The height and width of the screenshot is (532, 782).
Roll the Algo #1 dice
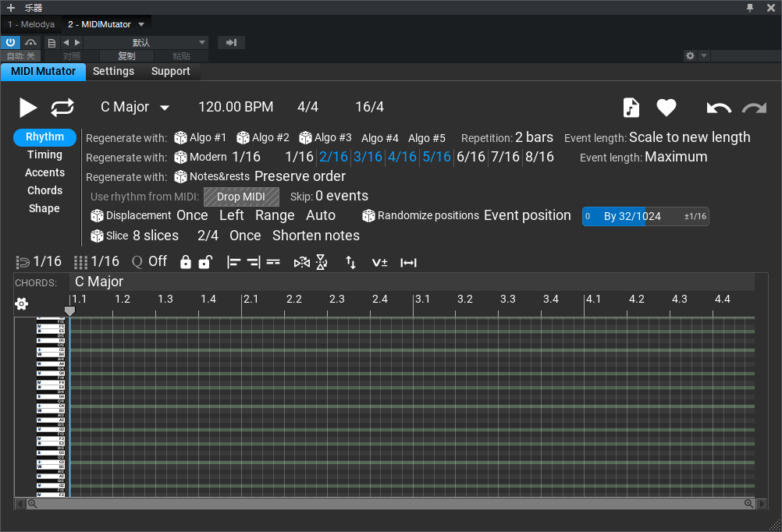pos(180,137)
